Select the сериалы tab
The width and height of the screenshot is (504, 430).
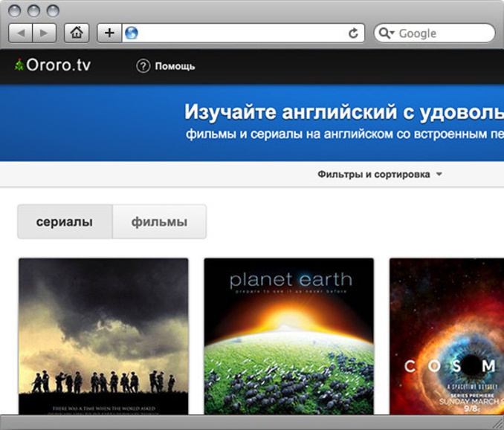tap(65, 222)
